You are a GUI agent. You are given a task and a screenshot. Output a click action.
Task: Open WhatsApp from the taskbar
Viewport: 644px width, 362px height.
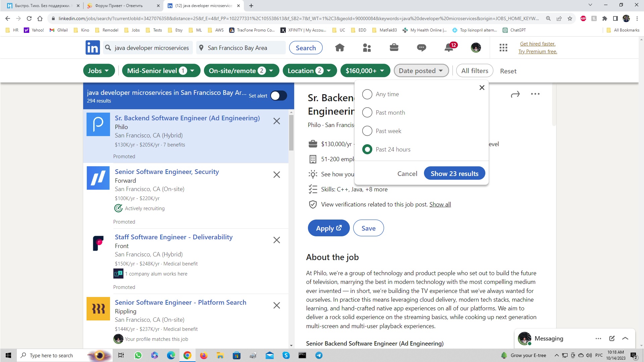[x=138, y=355]
